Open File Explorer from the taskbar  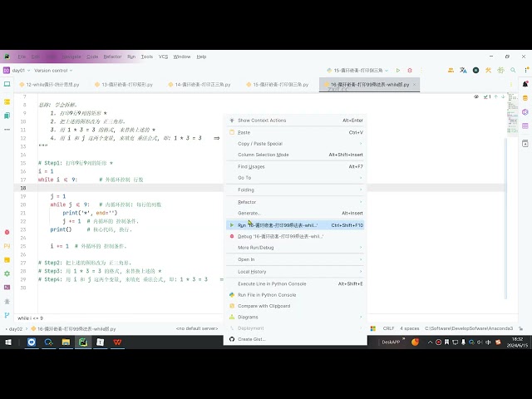[66, 342]
